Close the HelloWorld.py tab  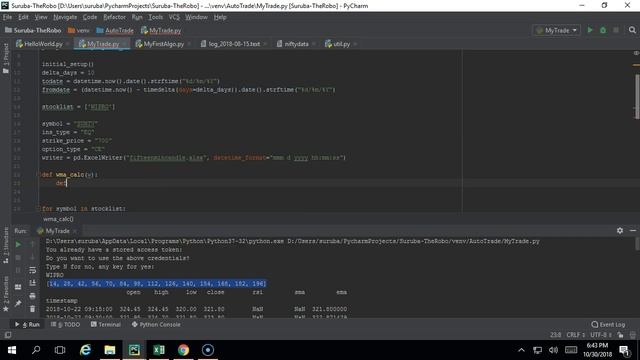point(67,44)
